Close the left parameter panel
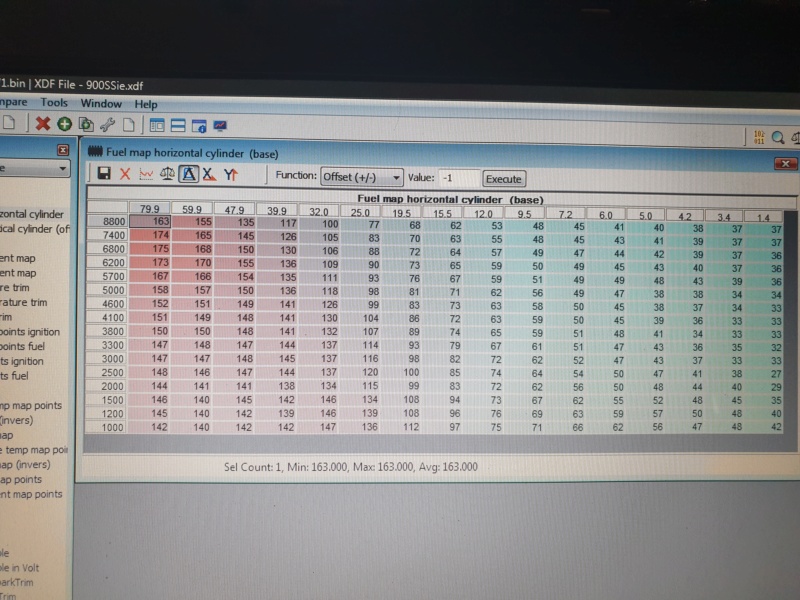 tap(63, 150)
